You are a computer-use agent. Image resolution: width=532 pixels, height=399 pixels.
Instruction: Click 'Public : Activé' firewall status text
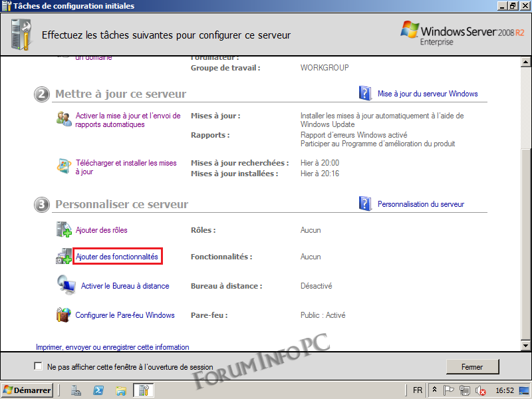[x=323, y=315]
